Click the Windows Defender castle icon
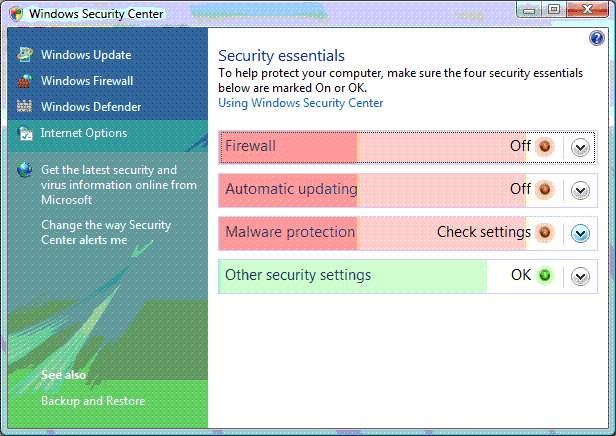 click(x=24, y=106)
